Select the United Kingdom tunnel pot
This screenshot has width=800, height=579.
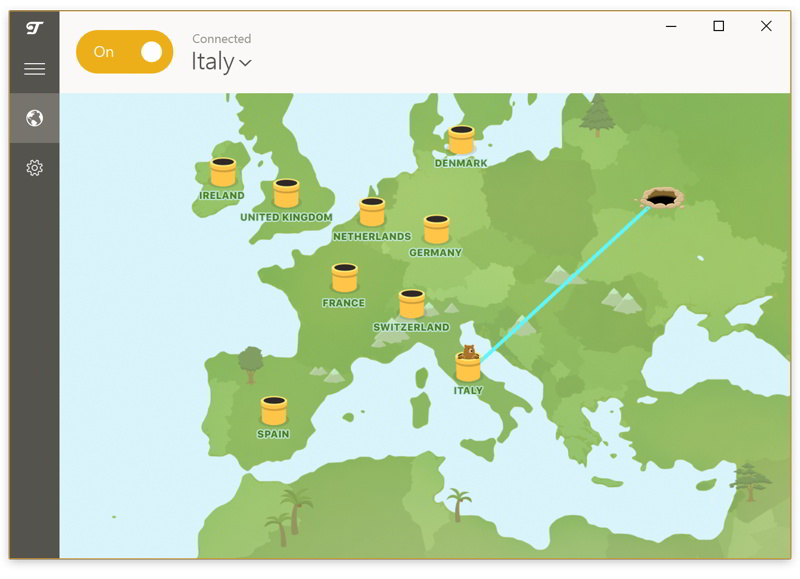(286, 194)
